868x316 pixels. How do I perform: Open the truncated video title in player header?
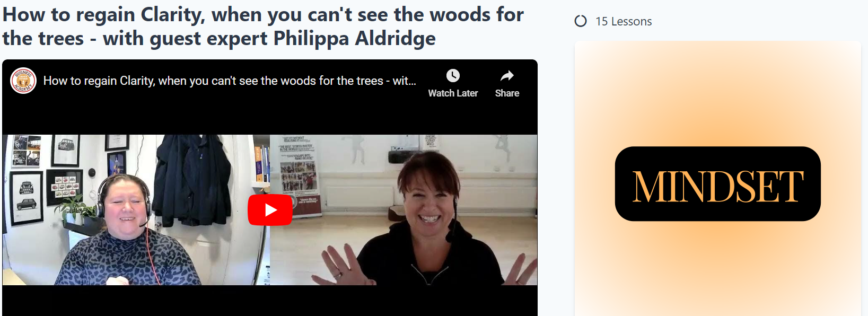pos(230,81)
